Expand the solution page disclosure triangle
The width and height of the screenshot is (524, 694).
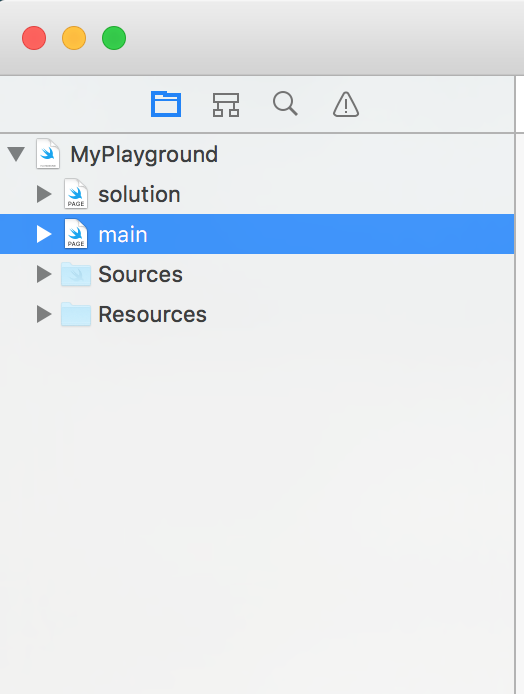[x=44, y=194]
